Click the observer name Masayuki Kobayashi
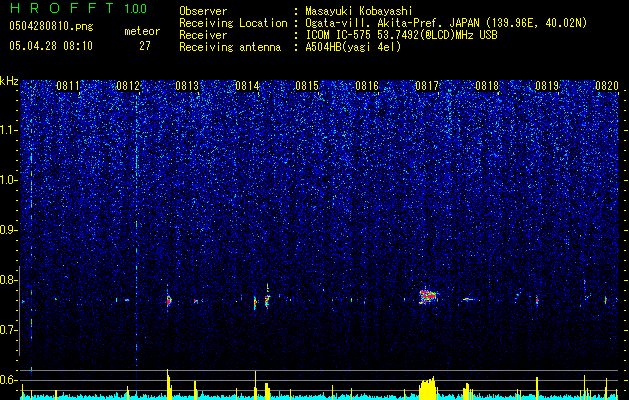Screen dimensions: 629x400 (359, 11)
